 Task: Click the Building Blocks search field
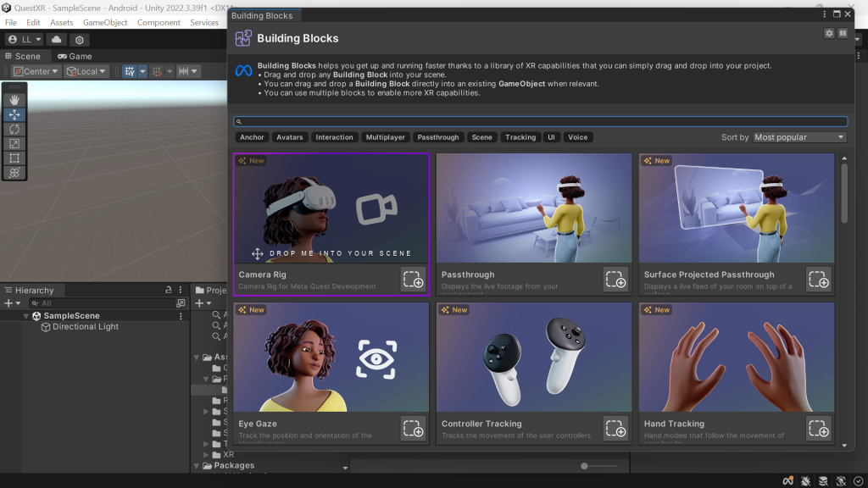point(540,122)
